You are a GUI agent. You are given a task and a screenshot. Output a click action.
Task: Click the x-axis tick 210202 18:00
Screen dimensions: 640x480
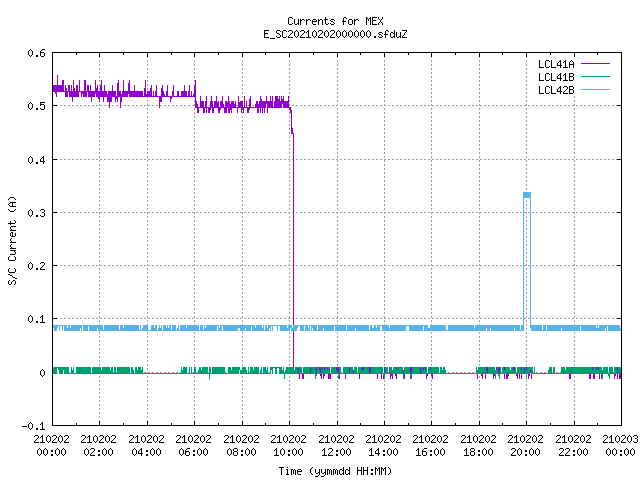tap(478, 445)
